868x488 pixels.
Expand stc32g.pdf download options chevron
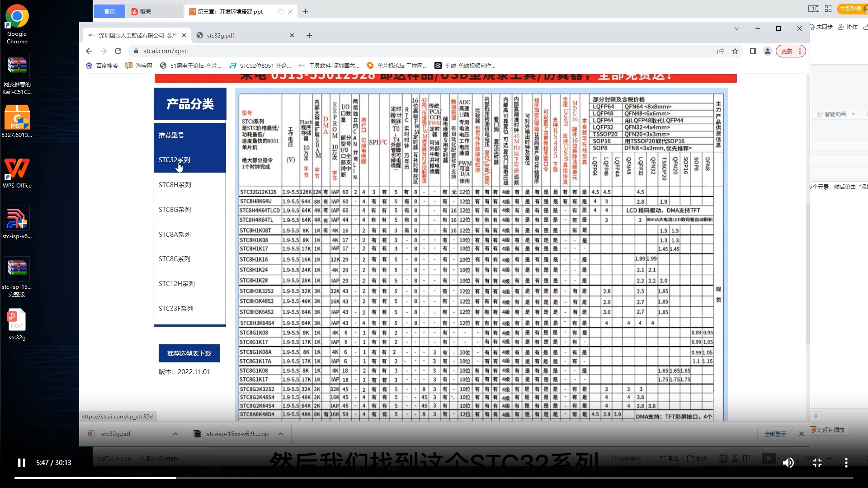[x=175, y=434]
